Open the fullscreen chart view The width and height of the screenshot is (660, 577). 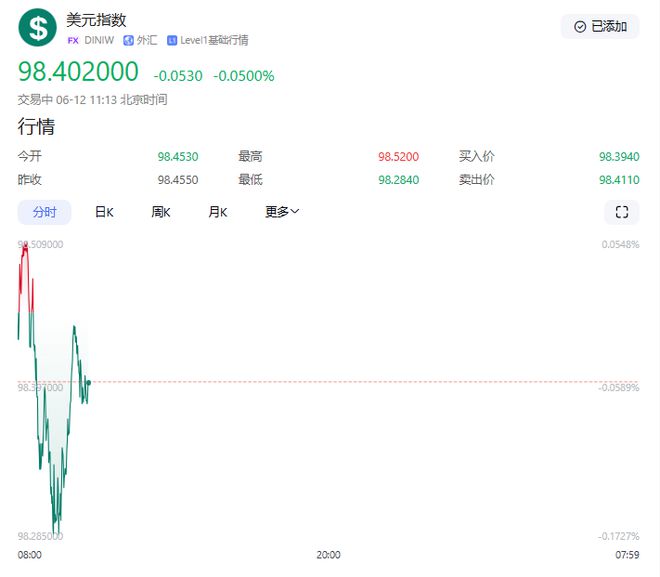(x=622, y=212)
